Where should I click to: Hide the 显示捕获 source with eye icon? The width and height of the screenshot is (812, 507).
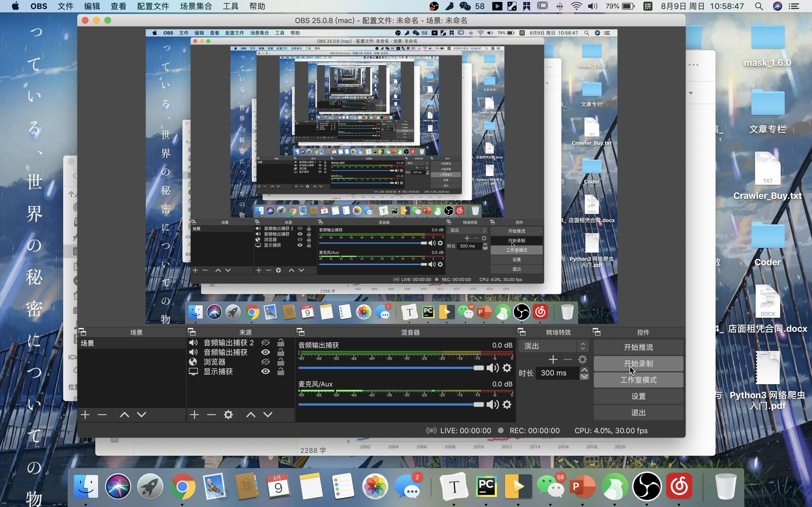pyautogui.click(x=265, y=371)
